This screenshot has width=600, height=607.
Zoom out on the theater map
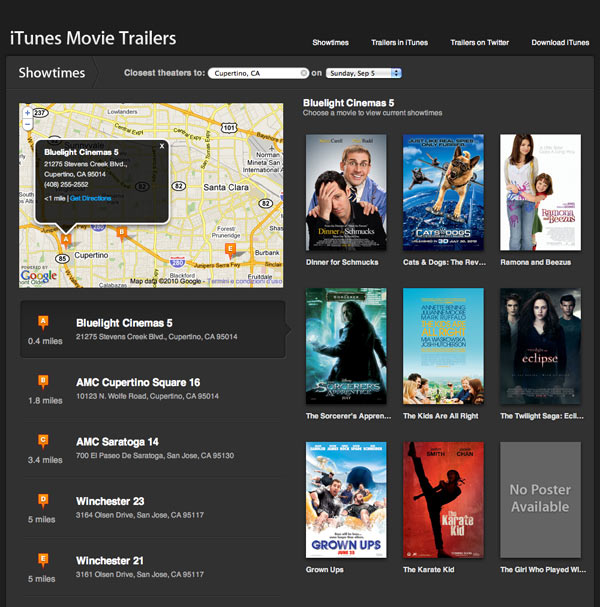(27, 125)
